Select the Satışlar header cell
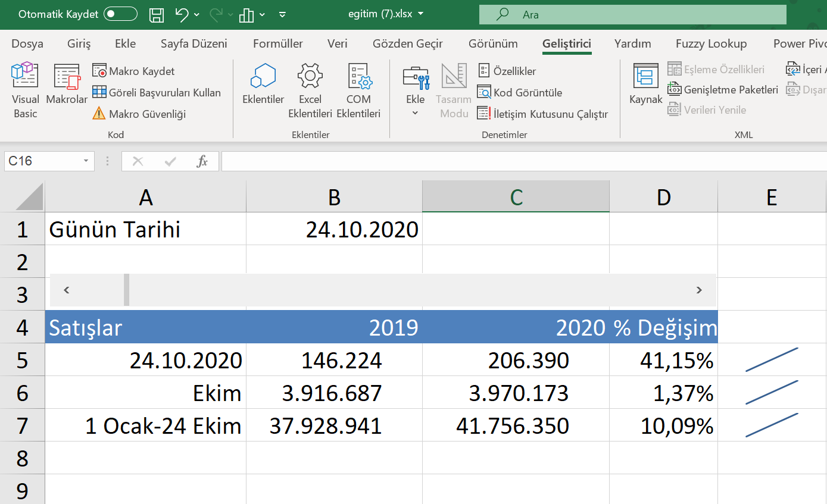The width and height of the screenshot is (827, 504). tap(146, 327)
